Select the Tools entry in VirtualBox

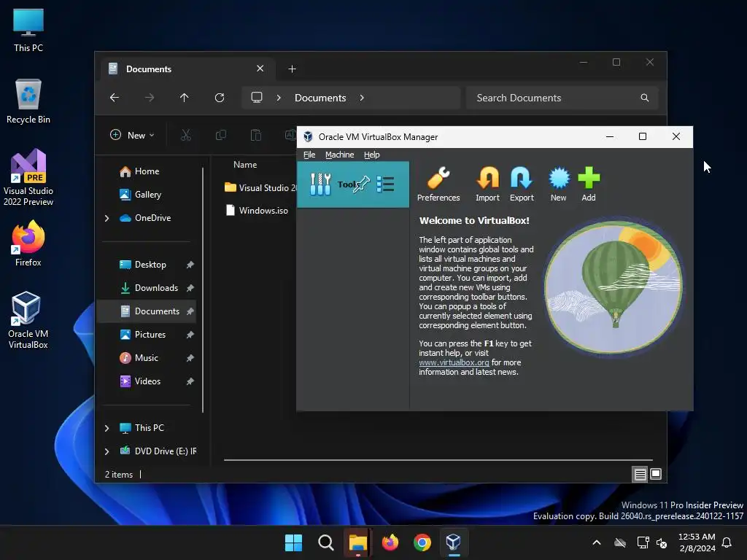point(352,184)
